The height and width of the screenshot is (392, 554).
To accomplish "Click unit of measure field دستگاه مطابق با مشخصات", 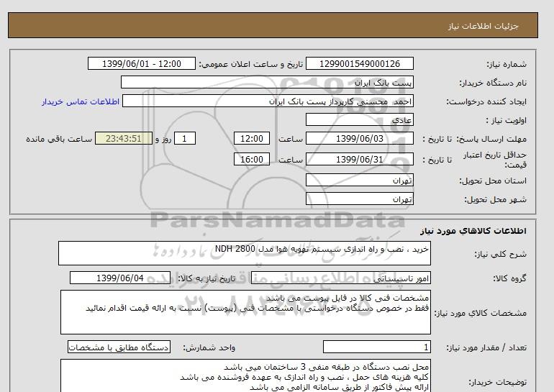I will pos(119,347).
